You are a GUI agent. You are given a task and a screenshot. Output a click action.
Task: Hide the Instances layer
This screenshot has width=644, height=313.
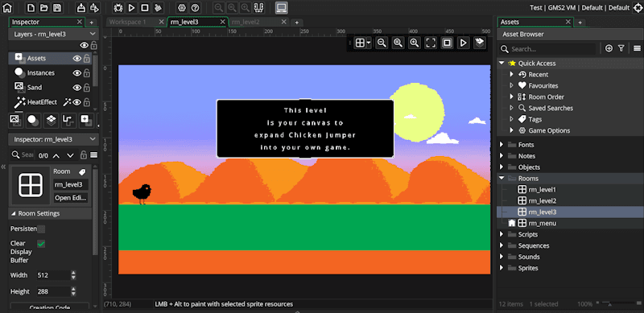click(x=76, y=73)
